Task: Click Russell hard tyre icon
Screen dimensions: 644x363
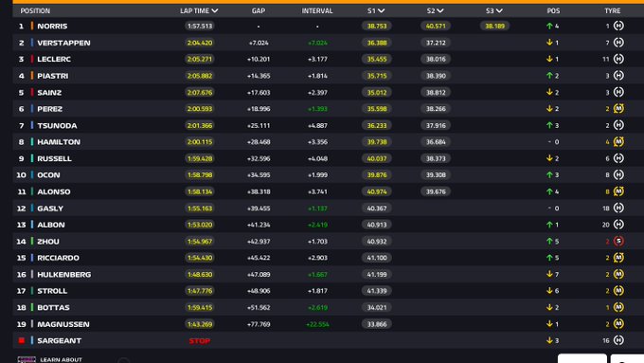Action: (618, 158)
